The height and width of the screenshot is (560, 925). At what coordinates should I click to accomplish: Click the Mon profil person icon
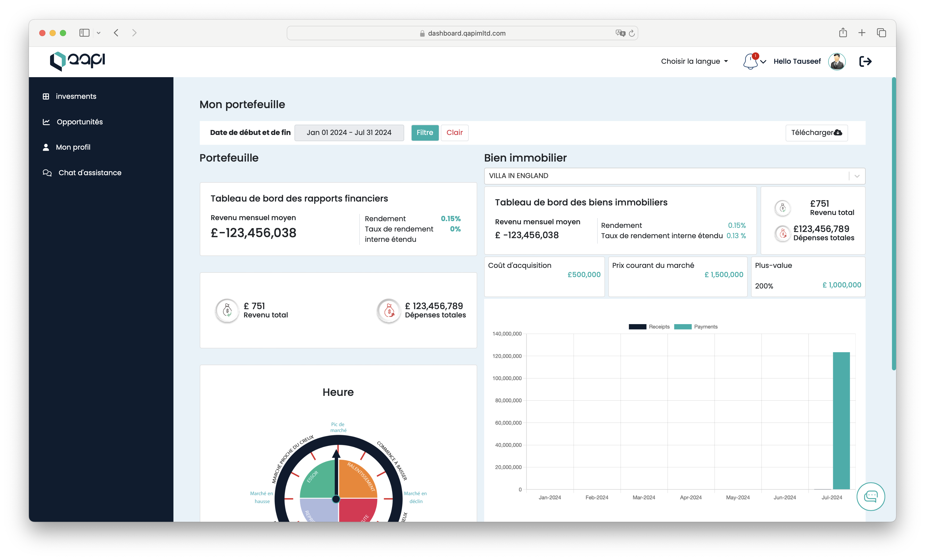coord(46,147)
